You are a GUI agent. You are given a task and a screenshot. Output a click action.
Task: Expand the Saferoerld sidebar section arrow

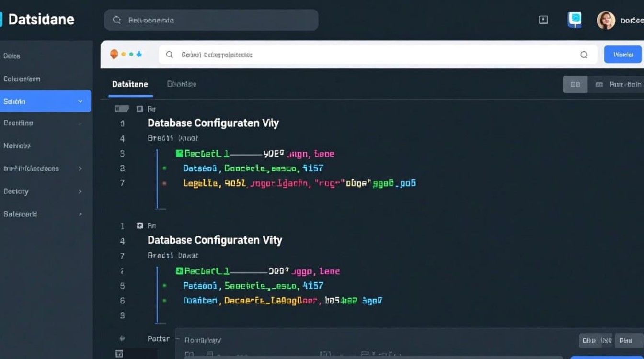(x=80, y=214)
